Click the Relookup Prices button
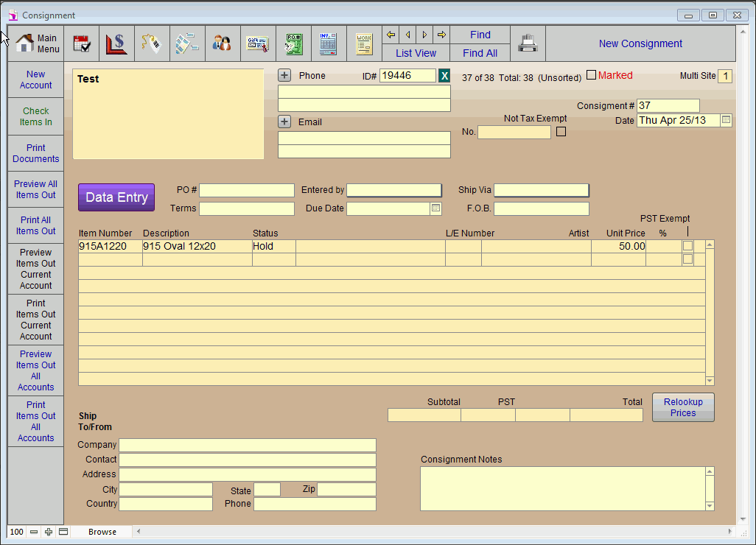 click(683, 407)
